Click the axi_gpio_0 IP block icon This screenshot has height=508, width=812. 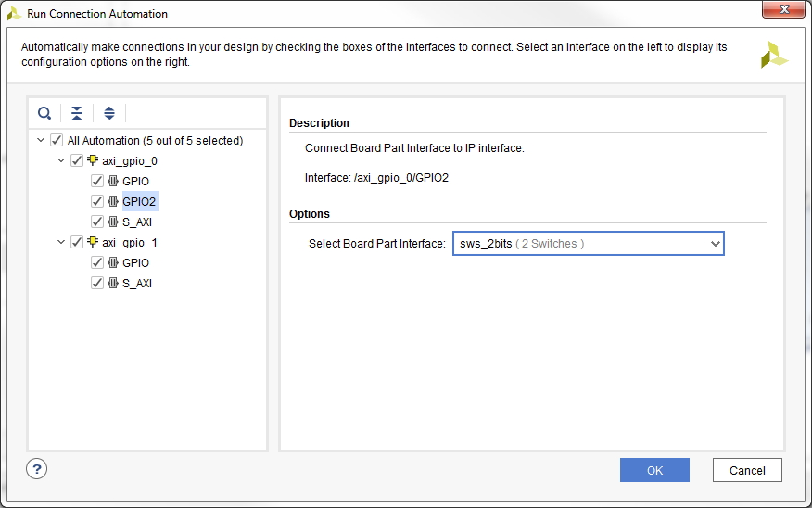[93, 160]
